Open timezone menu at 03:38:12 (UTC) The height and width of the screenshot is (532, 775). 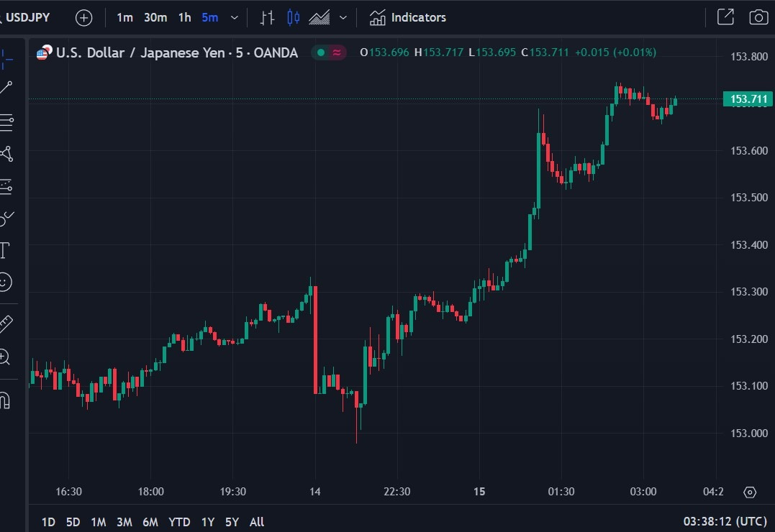725,522
